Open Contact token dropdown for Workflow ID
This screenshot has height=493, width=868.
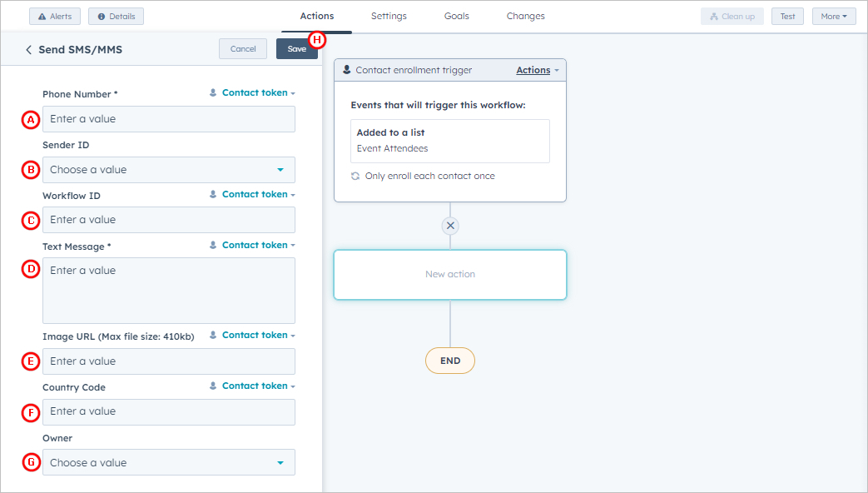pos(252,194)
